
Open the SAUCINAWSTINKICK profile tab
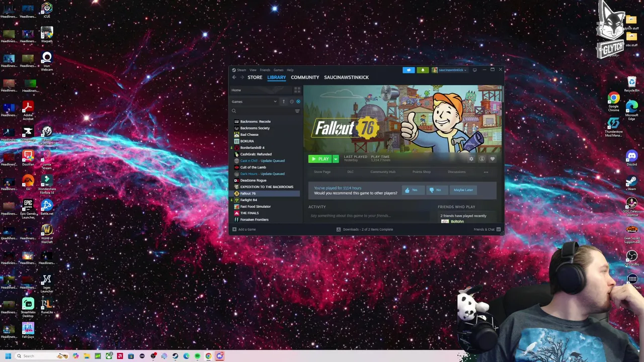[346, 77]
